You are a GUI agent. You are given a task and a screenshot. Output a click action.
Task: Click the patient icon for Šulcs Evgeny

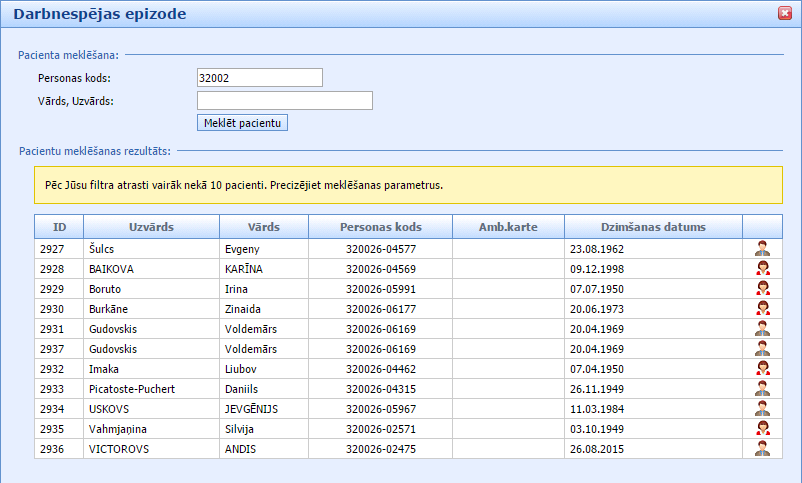[x=763, y=249]
